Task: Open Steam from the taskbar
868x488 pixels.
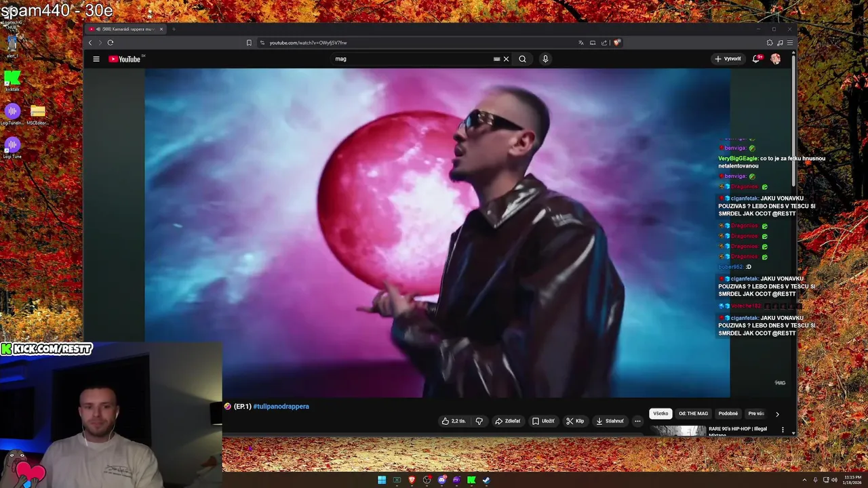Action: (486, 481)
